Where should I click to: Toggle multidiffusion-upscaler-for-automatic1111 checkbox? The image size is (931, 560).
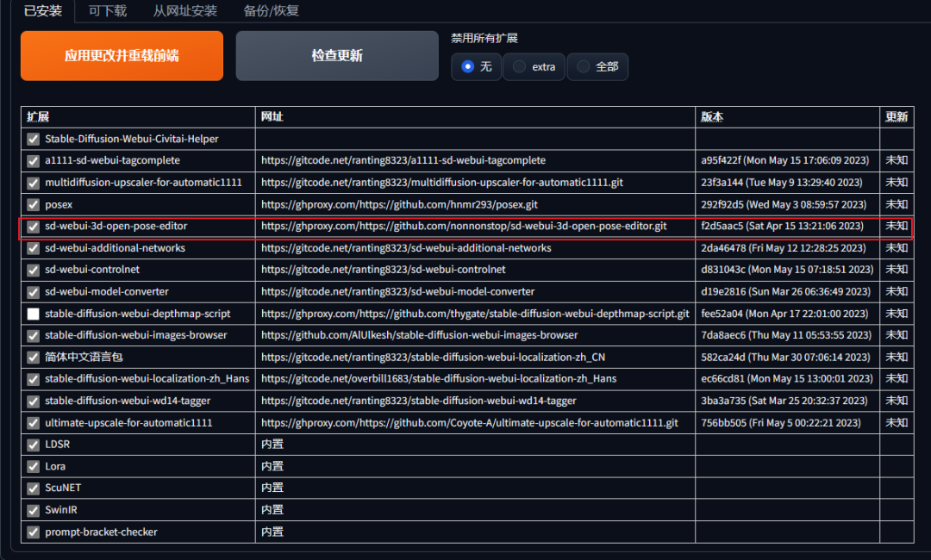(x=34, y=183)
